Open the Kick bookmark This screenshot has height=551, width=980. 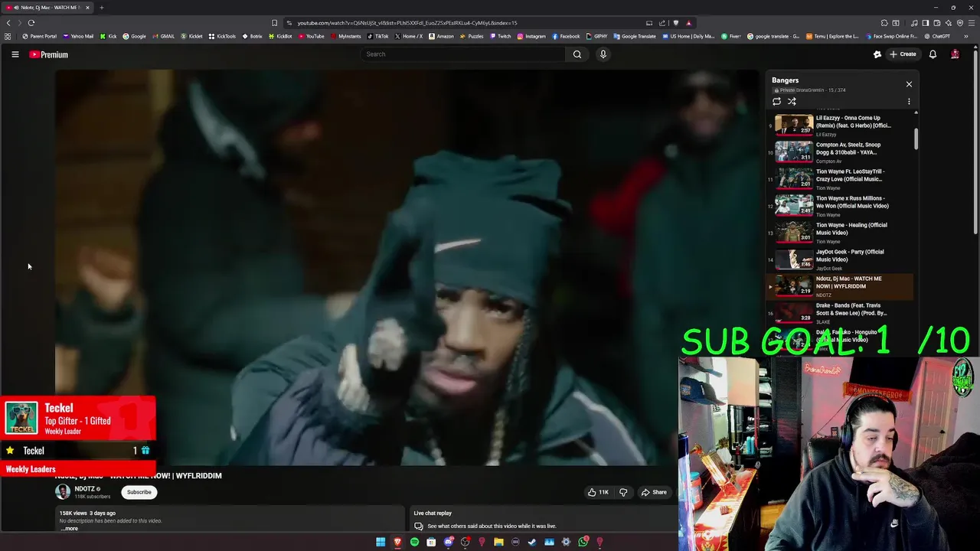tap(109, 36)
